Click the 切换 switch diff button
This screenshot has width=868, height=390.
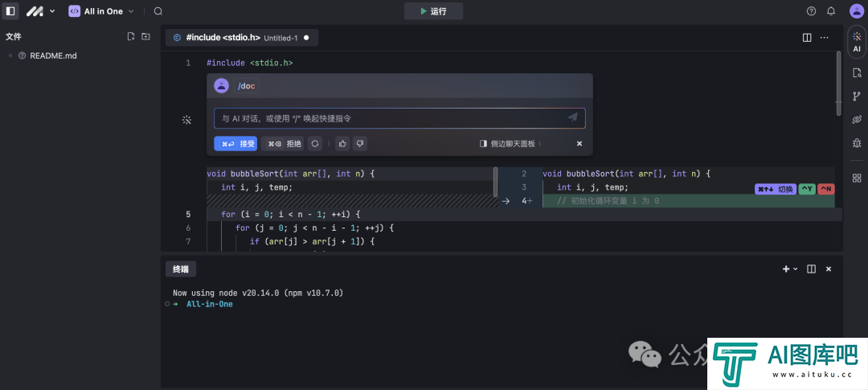point(776,190)
